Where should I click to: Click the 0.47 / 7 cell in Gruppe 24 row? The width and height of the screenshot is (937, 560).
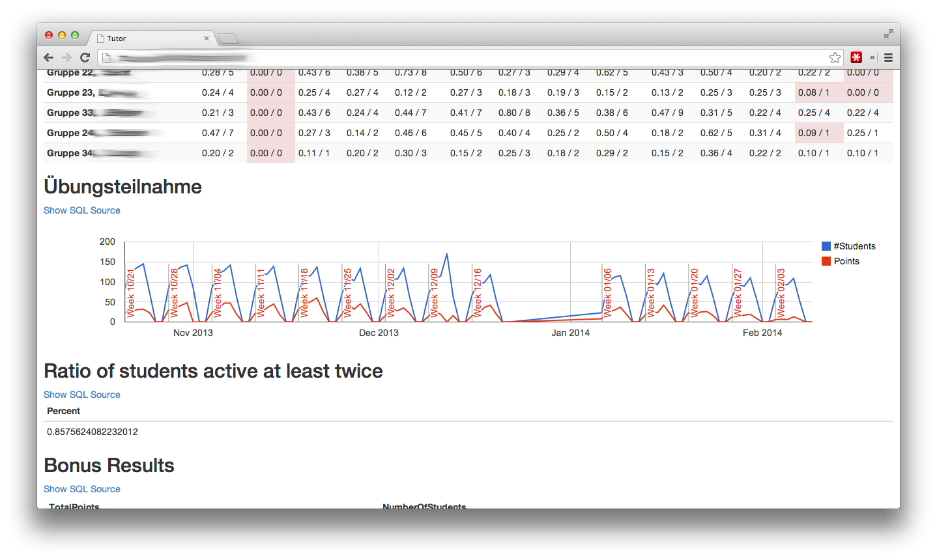coord(218,133)
